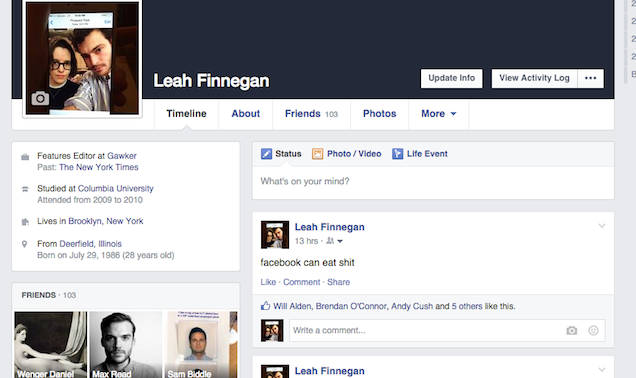Click the Photo / Video picture icon
The image size is (636, 378).
click(x=317, y=154)
